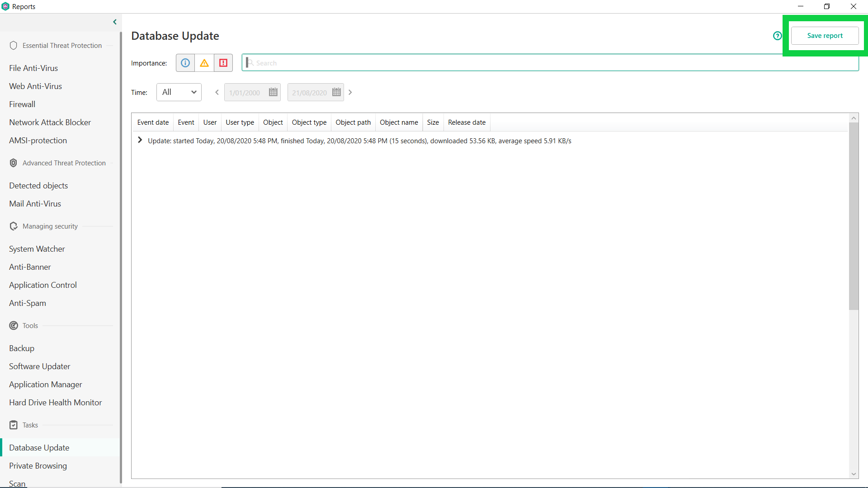Open the Time period dropdown

point(179,92)
